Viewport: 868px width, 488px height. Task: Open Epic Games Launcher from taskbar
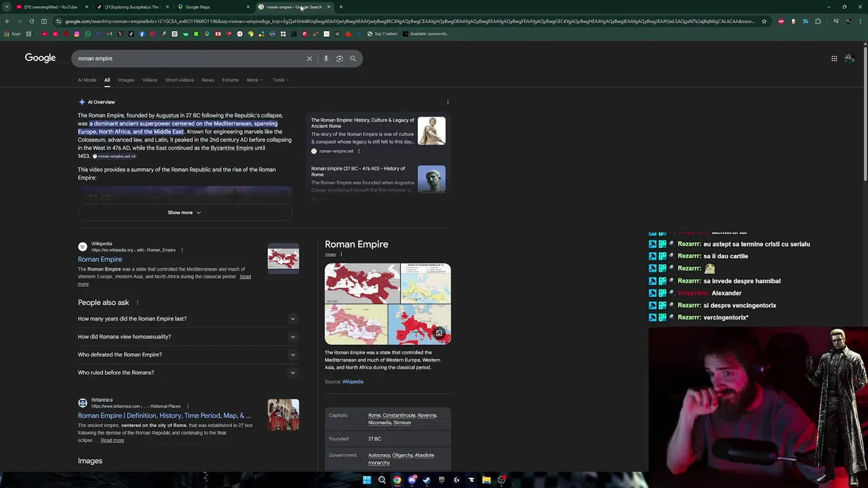click(441, 480)
